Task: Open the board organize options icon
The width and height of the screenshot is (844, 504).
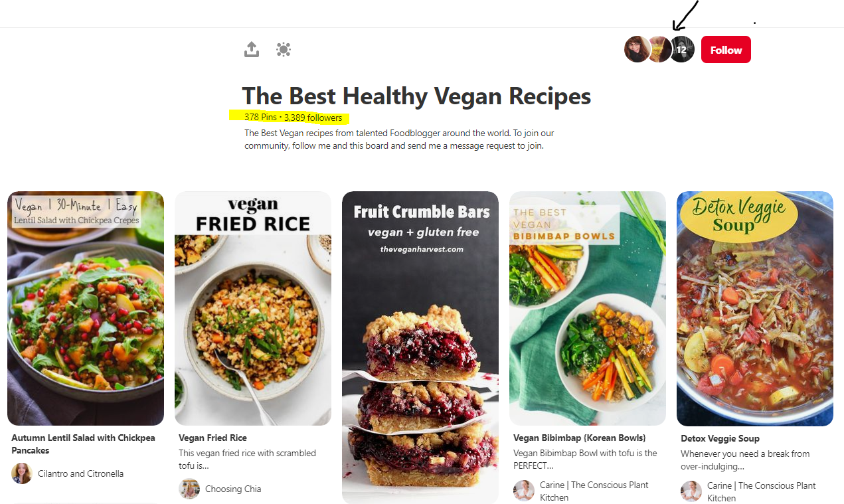Action: 284,49
